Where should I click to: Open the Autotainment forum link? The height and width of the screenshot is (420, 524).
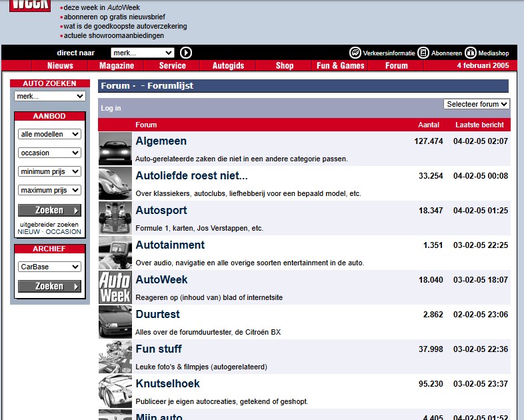(x=170, y=245)
